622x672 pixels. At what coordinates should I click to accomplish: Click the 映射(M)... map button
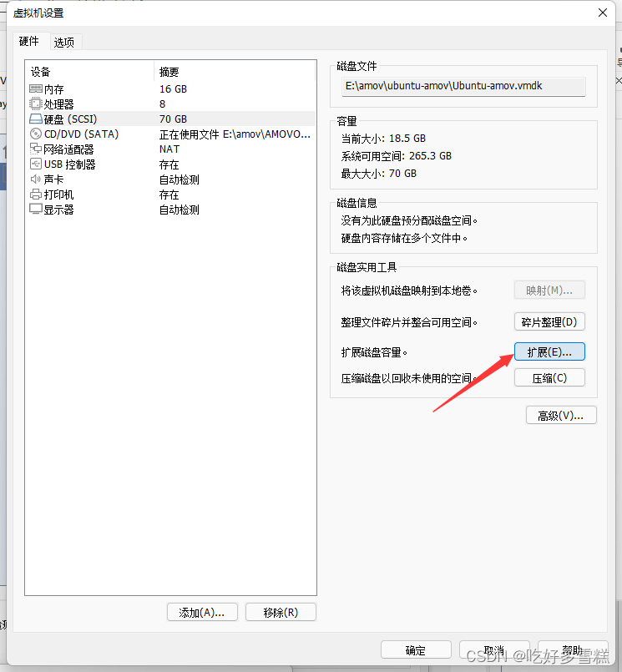click(x=549, y=291)
